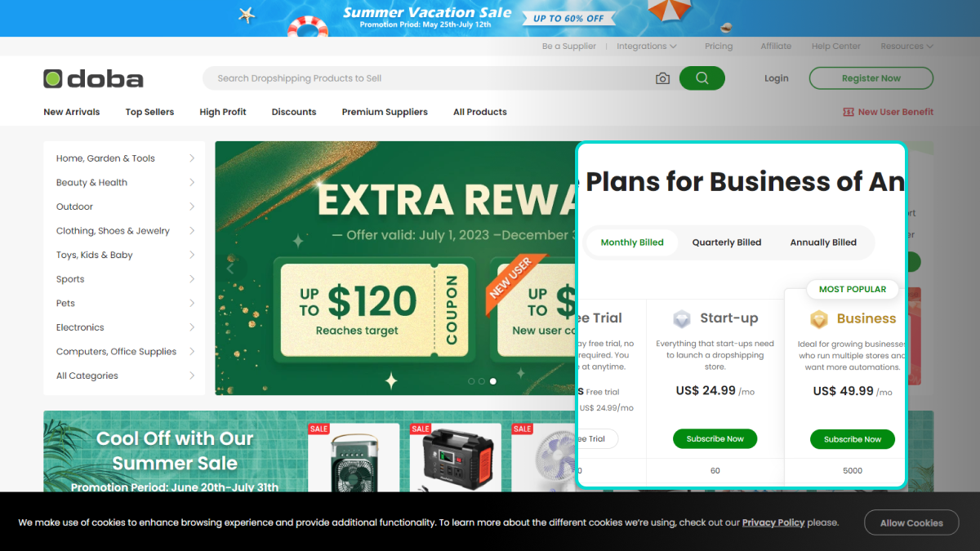Switch to Quarterly Billed pricing

pos(727,242)
